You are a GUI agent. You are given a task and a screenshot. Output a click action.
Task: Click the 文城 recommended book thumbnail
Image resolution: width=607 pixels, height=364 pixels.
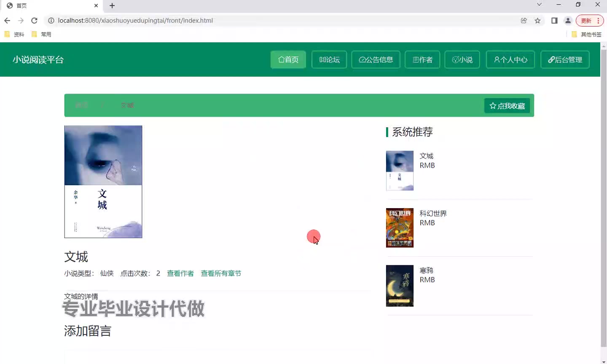400,171
